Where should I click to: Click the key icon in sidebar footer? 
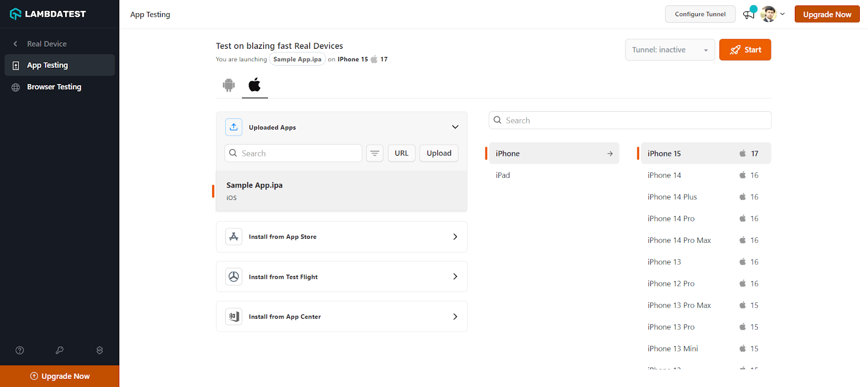[x=60, y=350]
